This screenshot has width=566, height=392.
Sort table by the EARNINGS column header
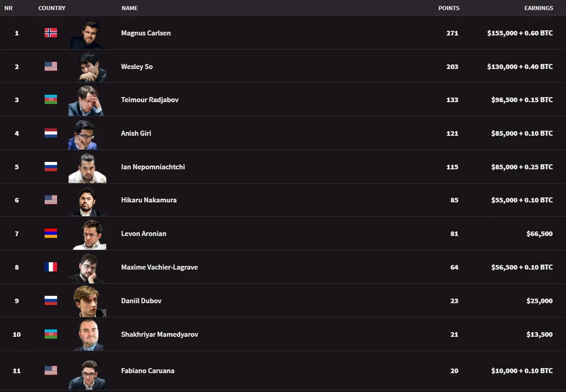pos(538,8)
